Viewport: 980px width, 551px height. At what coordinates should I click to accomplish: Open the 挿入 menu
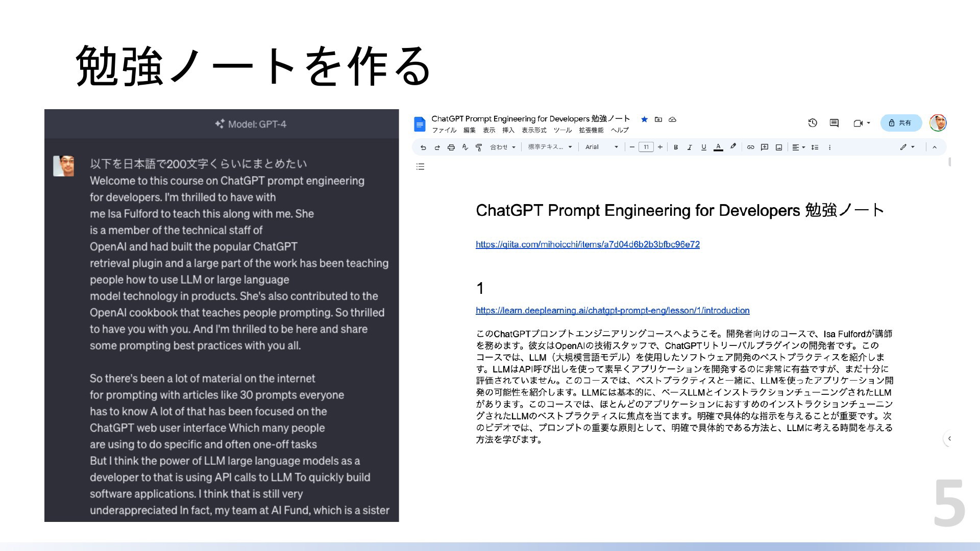pyautogui.click(x=508, y=131)
